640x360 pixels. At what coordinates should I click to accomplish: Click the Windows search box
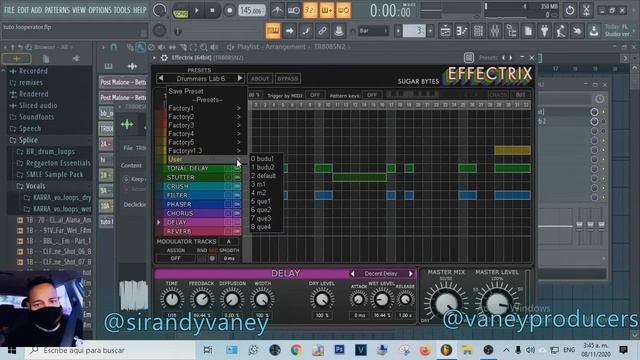click(110, 350)
